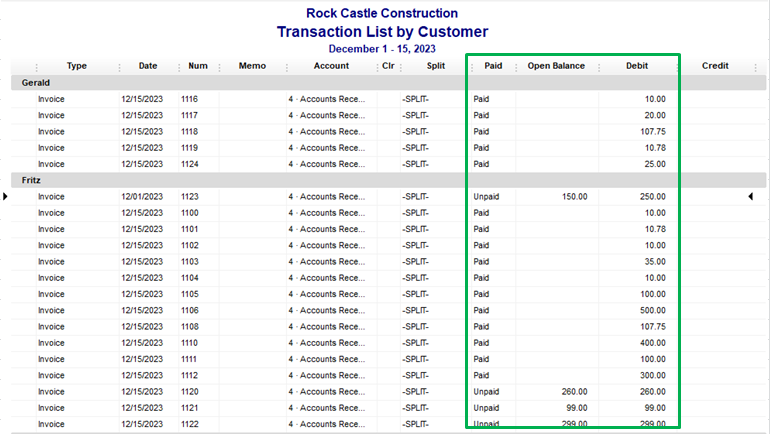Image resolution: width=770 pixels, height=434 pixels.
Task: Select invoice number 1106
Action: pos(190,310)
